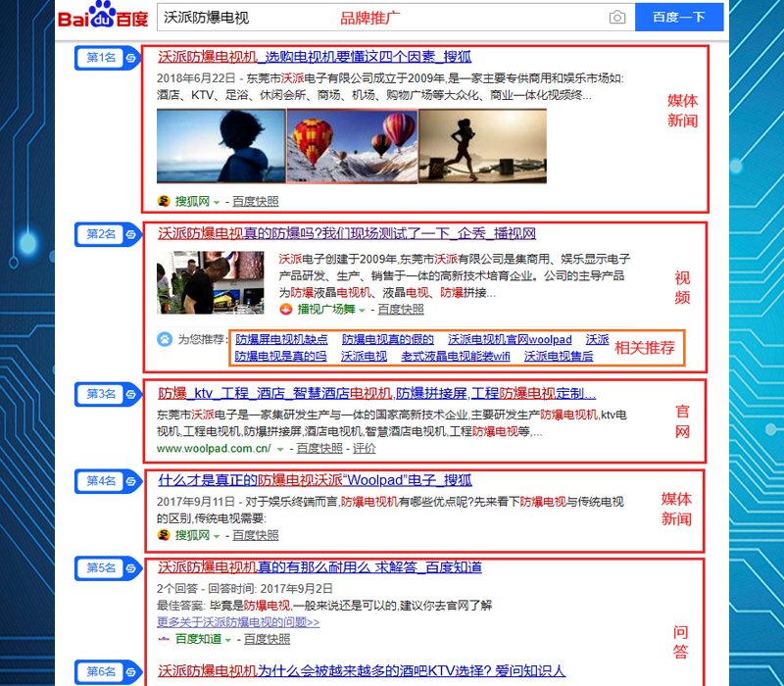The width and height of the screenshot is (784, 686).
Task: Click 播视广场舞 source label
Action: coord(326,309)
